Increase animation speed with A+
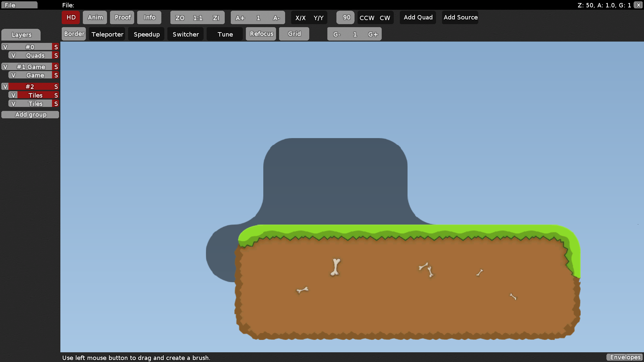644x362 pixels. pos(240,18)
